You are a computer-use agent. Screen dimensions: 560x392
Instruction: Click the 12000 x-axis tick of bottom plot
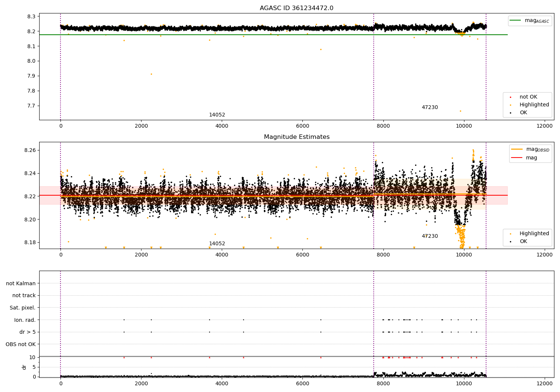coord(544,383)
